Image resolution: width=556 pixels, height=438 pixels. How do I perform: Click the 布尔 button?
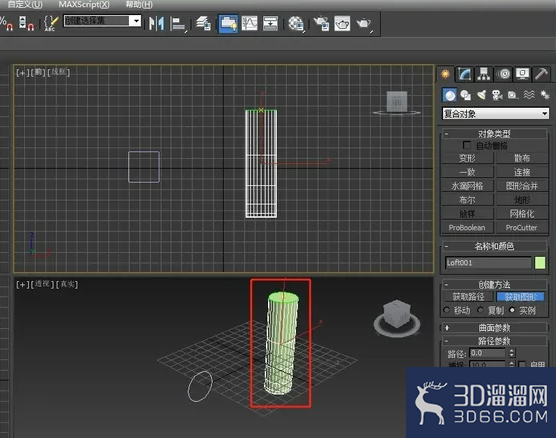[467, 200]
